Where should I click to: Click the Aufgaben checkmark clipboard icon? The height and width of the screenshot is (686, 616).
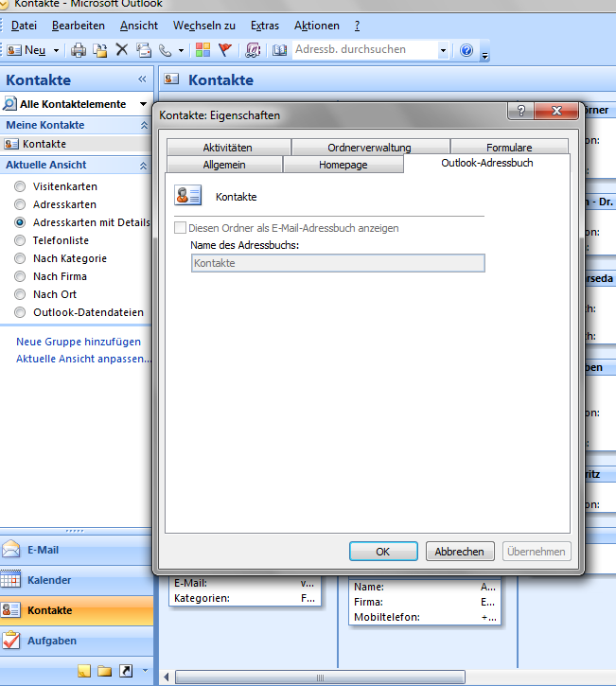(10, 640)
